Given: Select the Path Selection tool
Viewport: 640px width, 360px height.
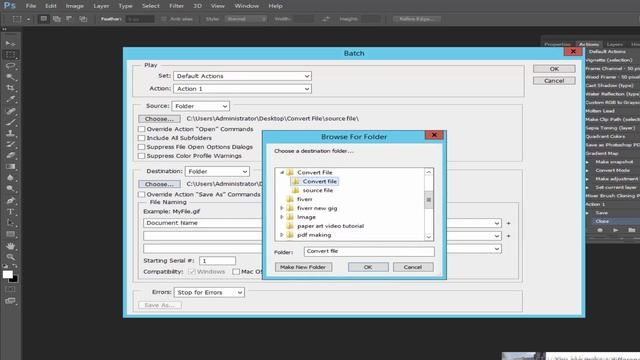Looking at the screenshot, I should coord(10,223).
